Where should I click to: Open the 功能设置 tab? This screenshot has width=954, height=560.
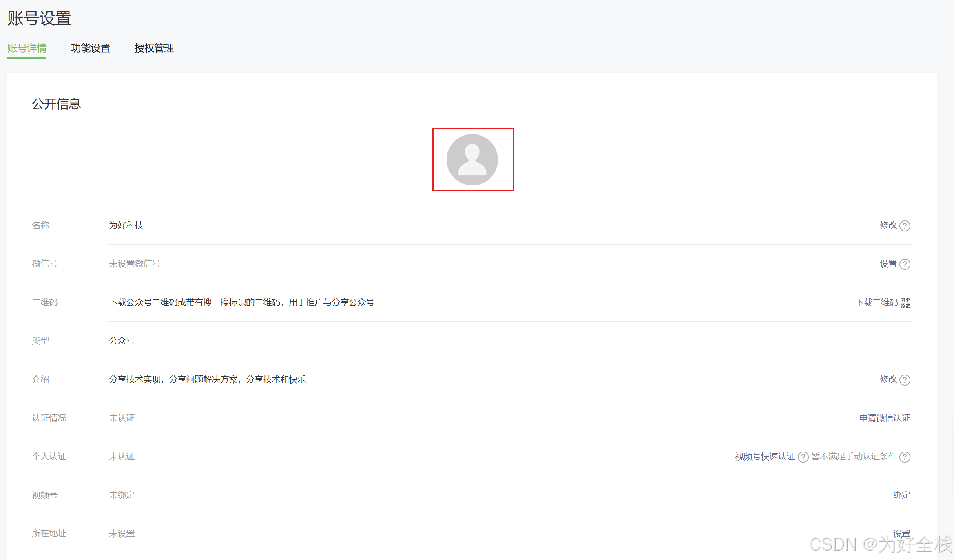tap(91, 48)
